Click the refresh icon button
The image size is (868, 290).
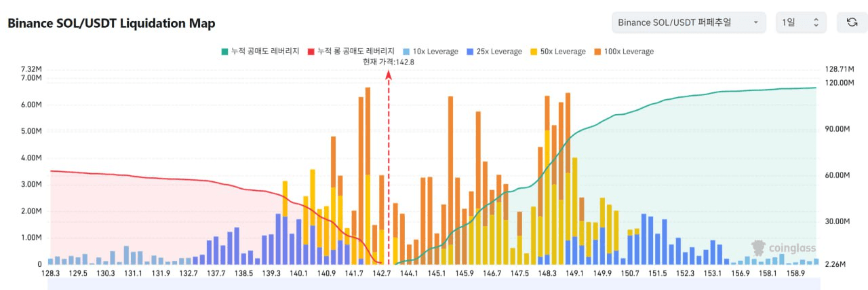point(852,22)
